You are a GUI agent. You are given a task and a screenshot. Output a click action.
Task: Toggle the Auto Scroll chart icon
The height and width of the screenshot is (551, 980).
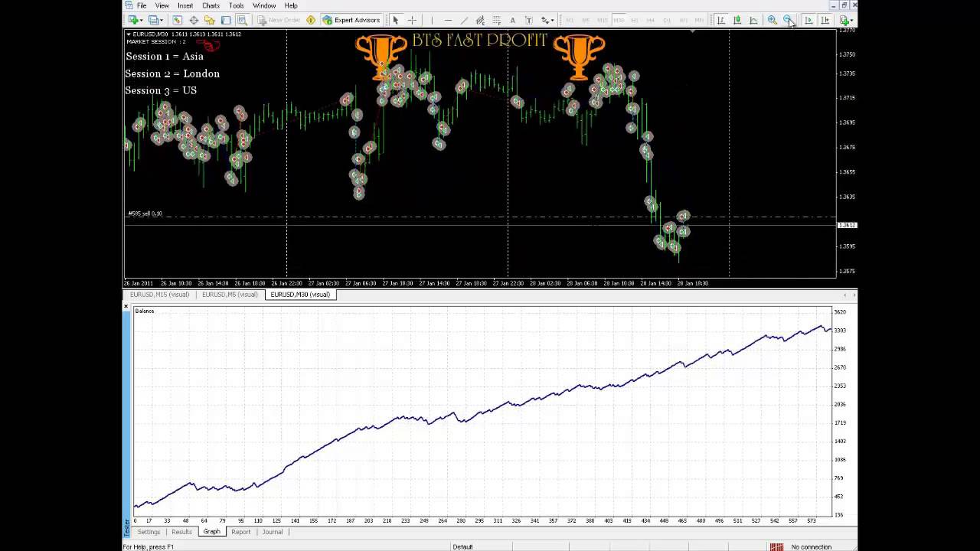(x=808, y=20)
